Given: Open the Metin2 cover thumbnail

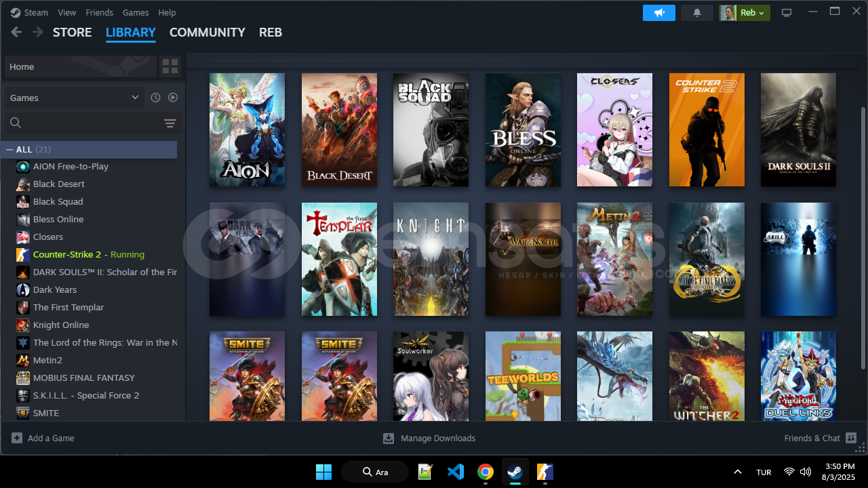Looking at the screenshot, I should coord(614,259).
